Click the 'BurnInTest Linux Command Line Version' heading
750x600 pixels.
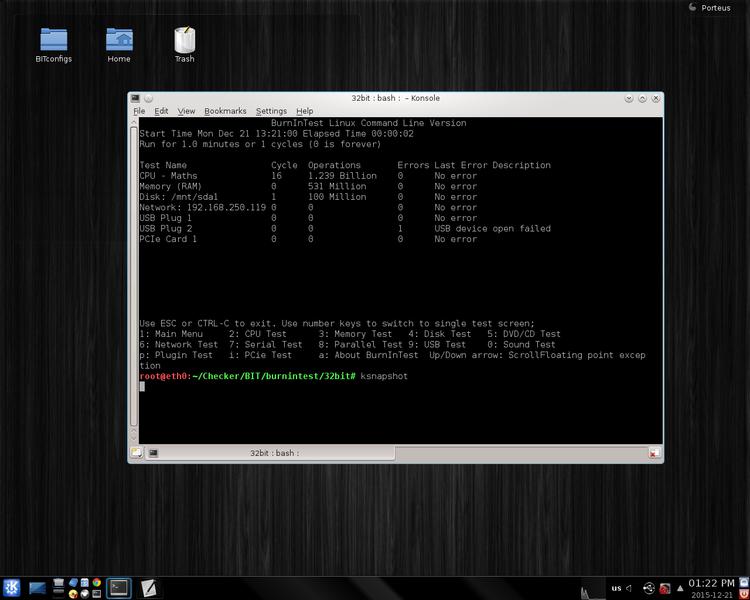(x=369, y=123)
